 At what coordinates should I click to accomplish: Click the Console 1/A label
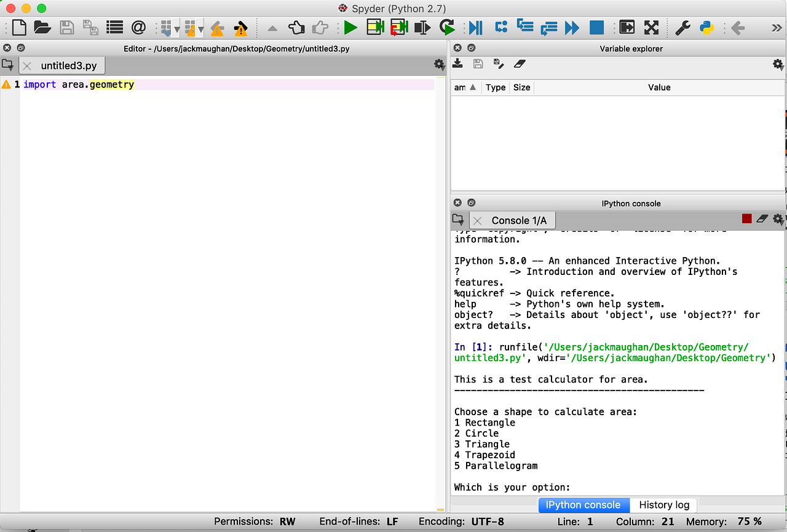520,220
